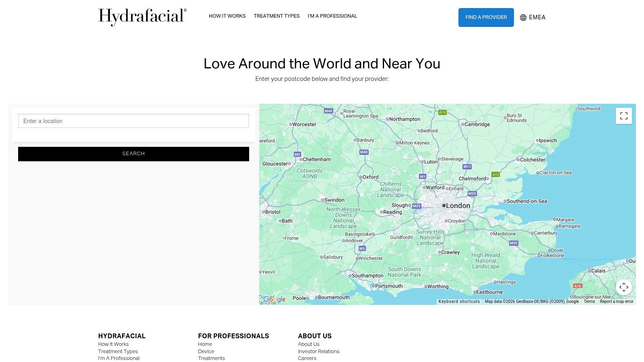
Task: Open footer Device link
Action: (206, 352)
